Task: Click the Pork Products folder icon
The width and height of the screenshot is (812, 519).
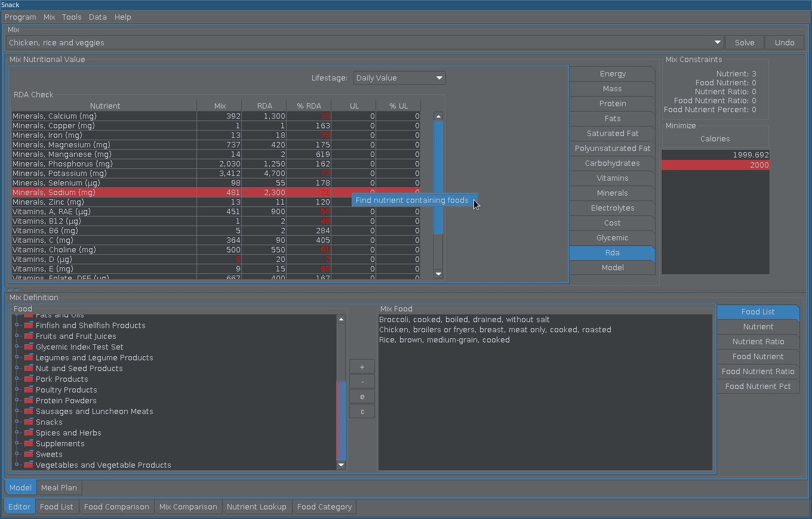Action: 28,379
